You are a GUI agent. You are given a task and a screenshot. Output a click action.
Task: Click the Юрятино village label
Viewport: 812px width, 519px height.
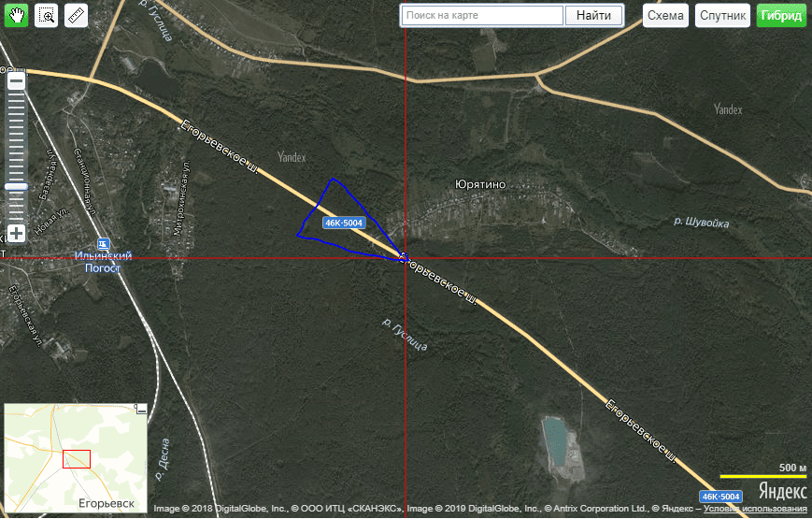[479, 184]
